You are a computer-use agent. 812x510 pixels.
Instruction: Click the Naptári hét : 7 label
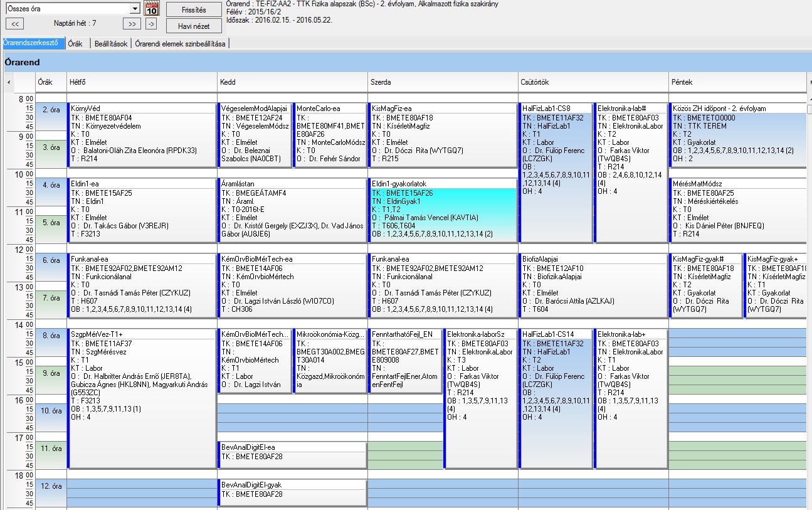click(75, 23)
